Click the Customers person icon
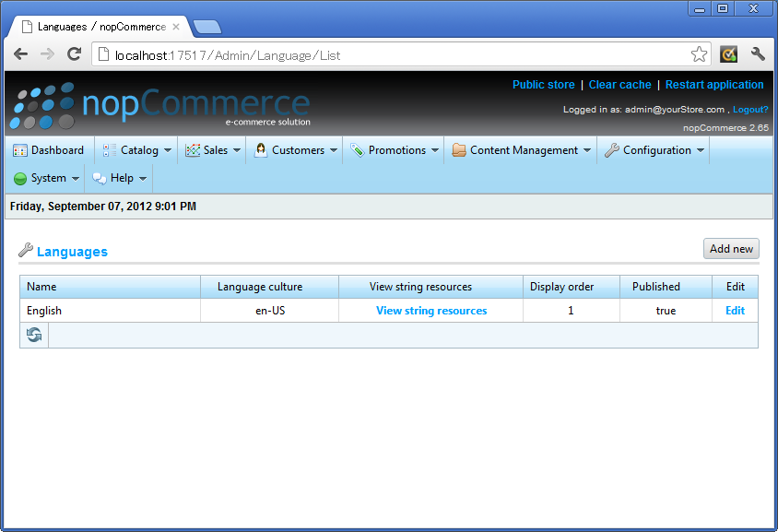 [261, 150]
